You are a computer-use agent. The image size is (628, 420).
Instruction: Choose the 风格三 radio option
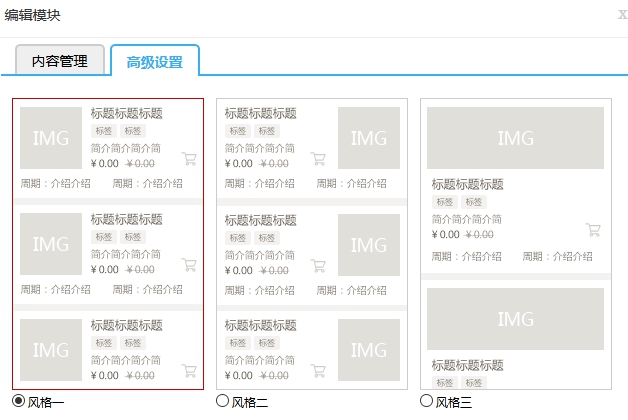click(x=427, y=401)
